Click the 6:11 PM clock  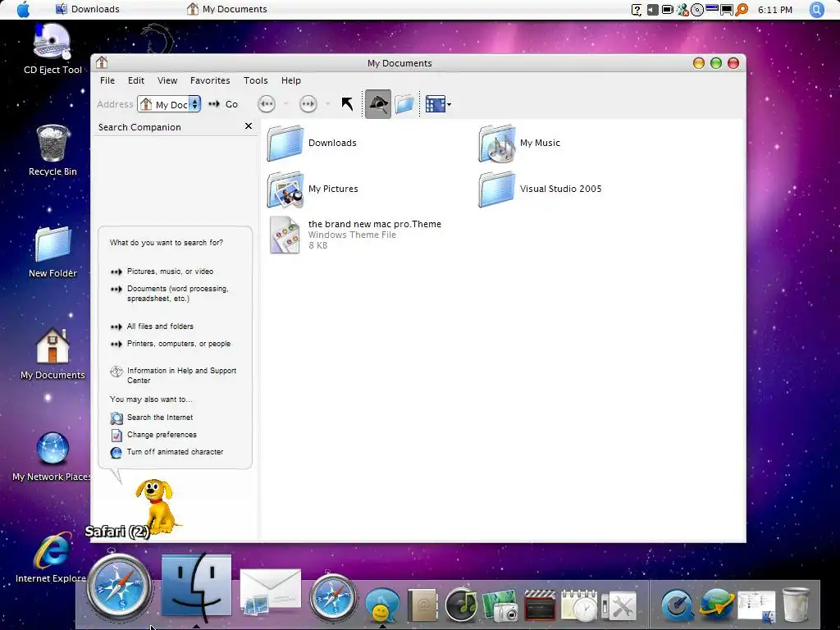775,10
